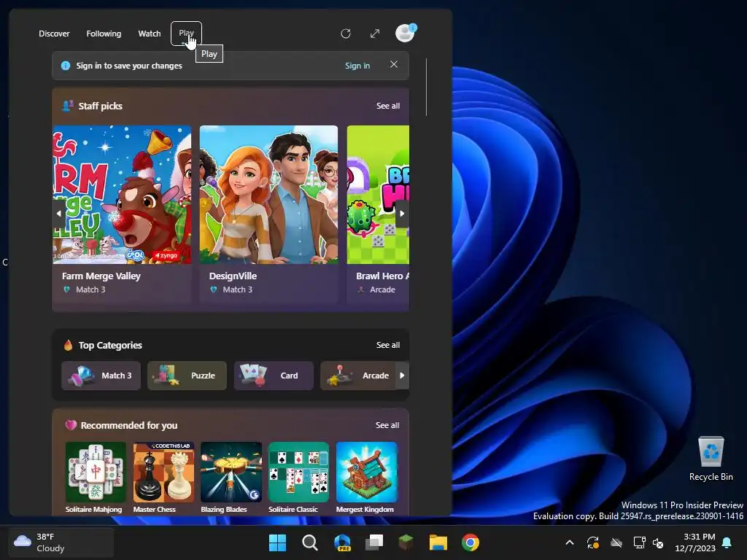
Task: Open Brawl Hero game card
Action: [378, 214]
